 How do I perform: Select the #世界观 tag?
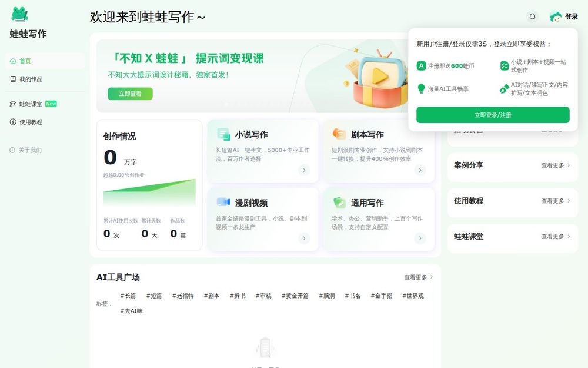(413, 296)
